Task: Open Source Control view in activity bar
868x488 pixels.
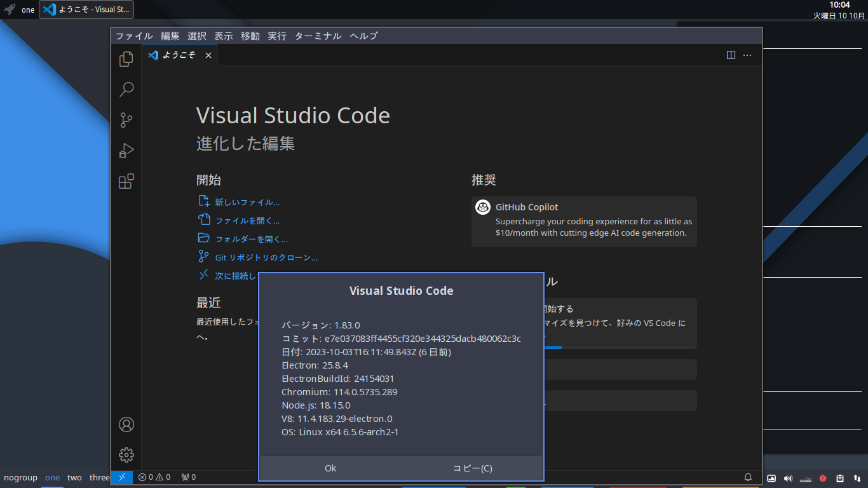Action: (x=126, y=120)
